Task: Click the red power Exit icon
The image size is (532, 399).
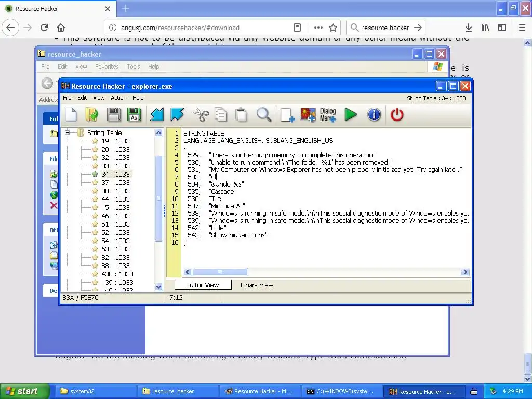Action: [397, 115]
